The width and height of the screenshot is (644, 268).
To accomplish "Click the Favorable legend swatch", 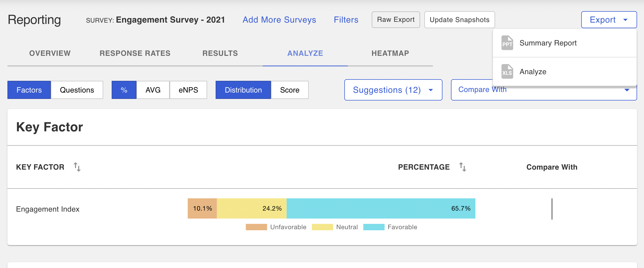I will click(374, 227).
